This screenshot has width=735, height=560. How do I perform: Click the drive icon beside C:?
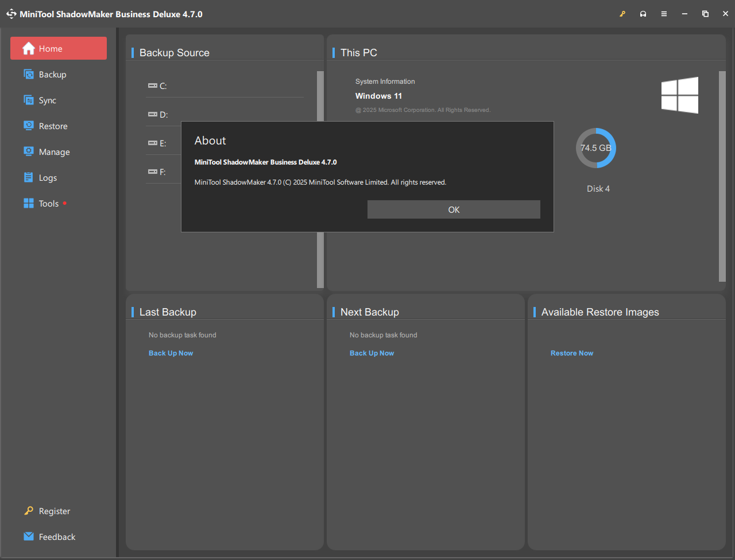(153, 85)
